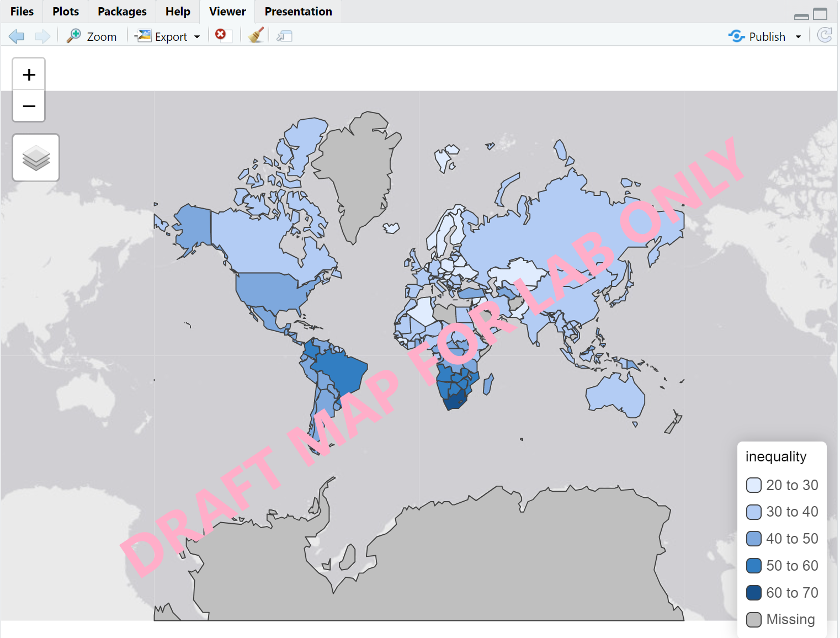Click the 60 to 70 legend swatch

[x=753, y=593]
